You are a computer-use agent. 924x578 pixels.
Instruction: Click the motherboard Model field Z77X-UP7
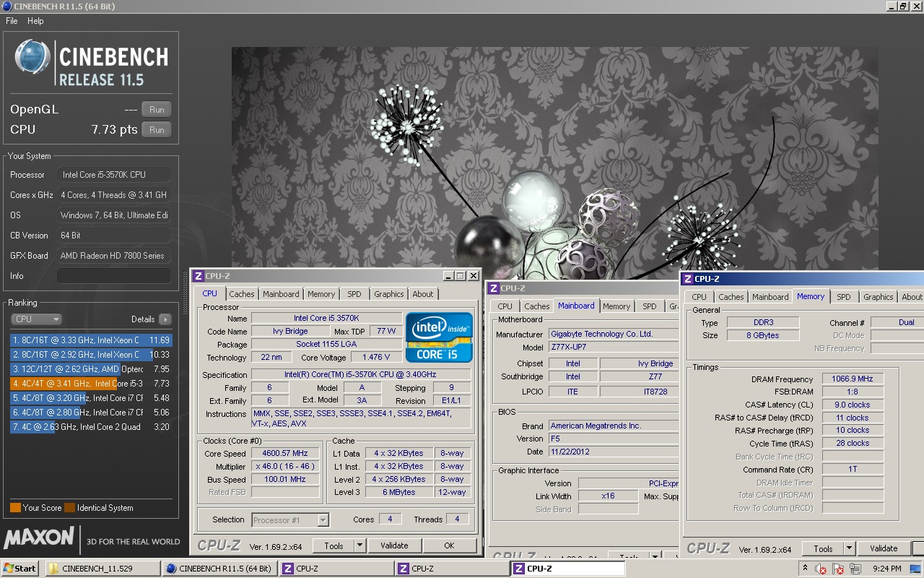click(x=613, y=348)
